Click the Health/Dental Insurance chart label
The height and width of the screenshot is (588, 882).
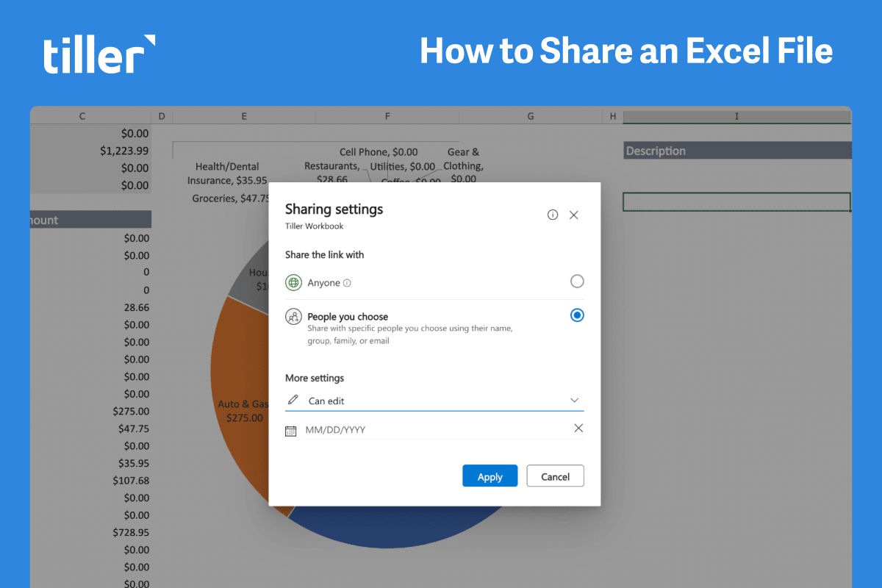click(x=227, y=173)
